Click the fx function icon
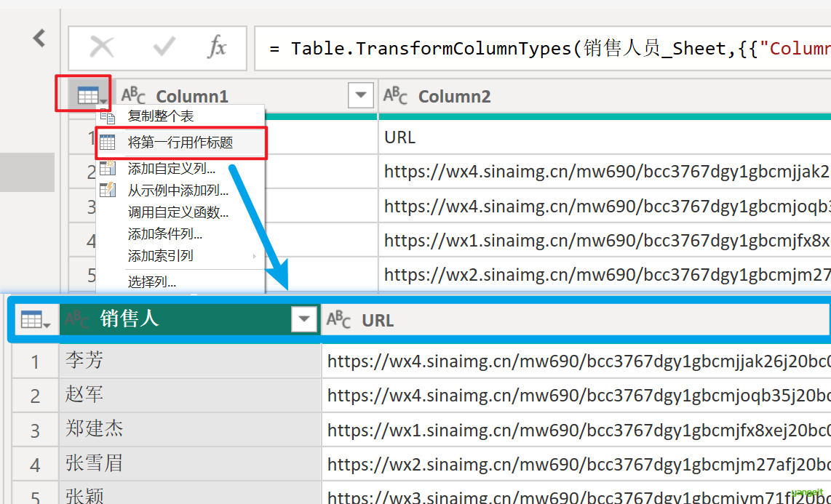The height and width of the screenshot is (504, 831). click(x=217, y=48)
